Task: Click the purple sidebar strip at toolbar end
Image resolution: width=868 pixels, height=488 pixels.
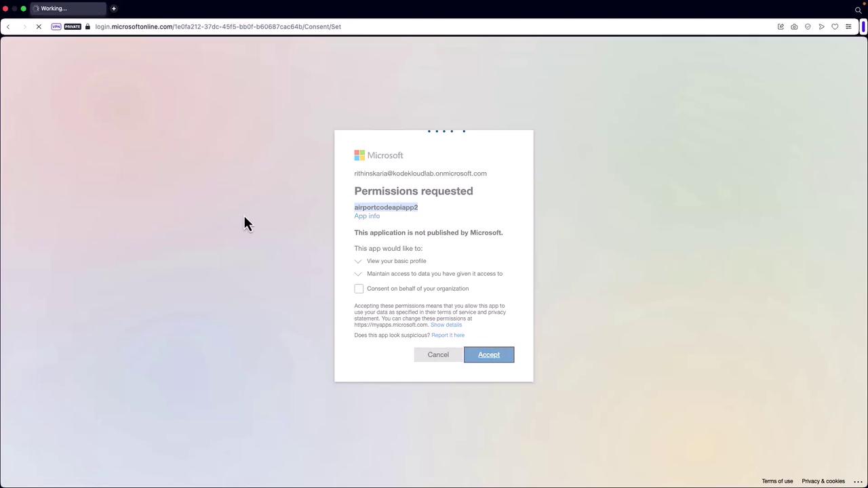Action: pos(864,26)
